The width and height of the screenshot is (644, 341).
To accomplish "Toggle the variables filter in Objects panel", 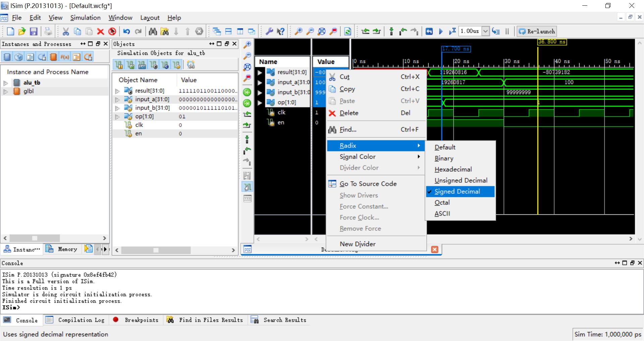I will [176, 65].
